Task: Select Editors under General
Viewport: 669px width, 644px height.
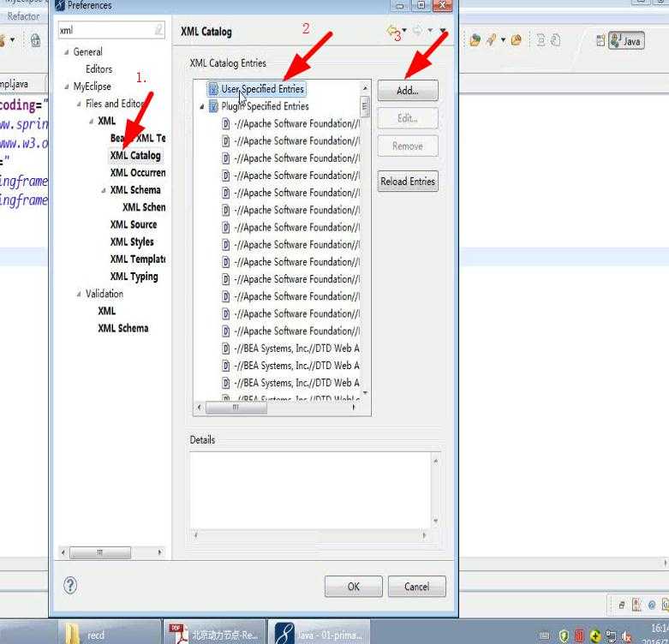Action: [x=99, y=69]
